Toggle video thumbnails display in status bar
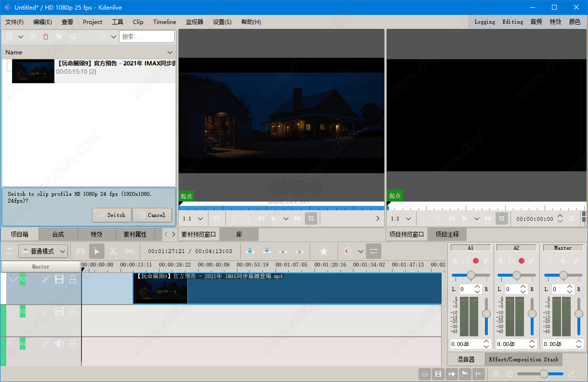The image size is (588, 382). [438, 374]
